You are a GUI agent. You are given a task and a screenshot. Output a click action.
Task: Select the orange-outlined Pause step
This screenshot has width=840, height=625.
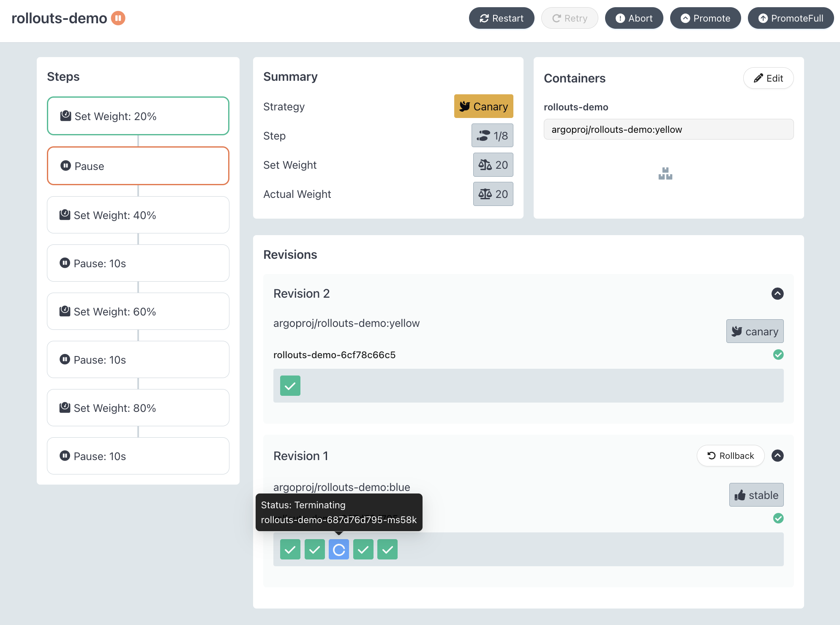(x=138, y=166)
